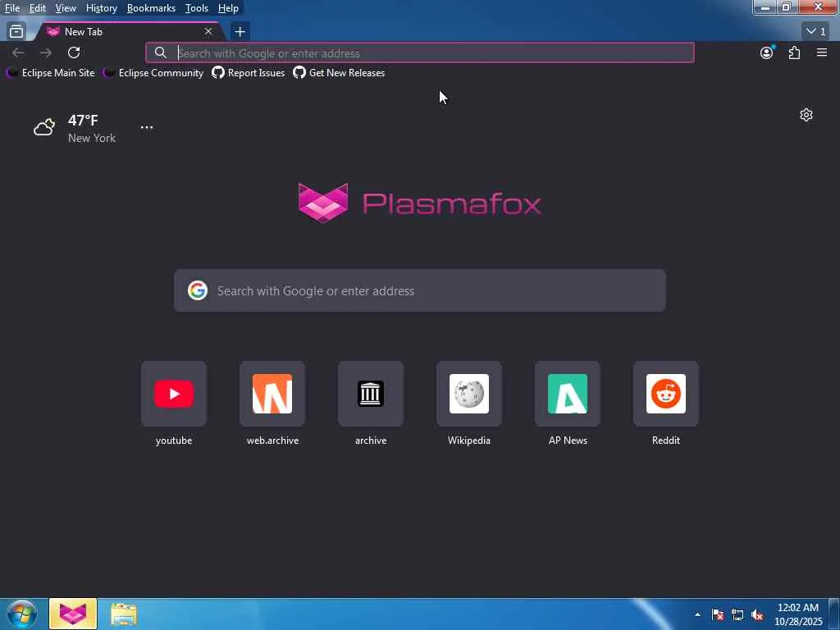Open the account profile icon
This screenshot has width=840, height=630.
[x=767, y=52]
